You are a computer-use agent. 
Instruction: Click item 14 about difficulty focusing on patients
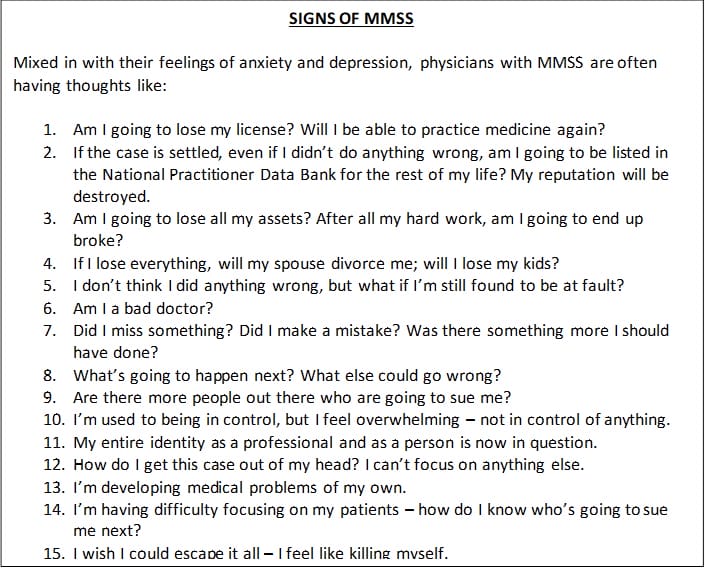tap(370, 509)
